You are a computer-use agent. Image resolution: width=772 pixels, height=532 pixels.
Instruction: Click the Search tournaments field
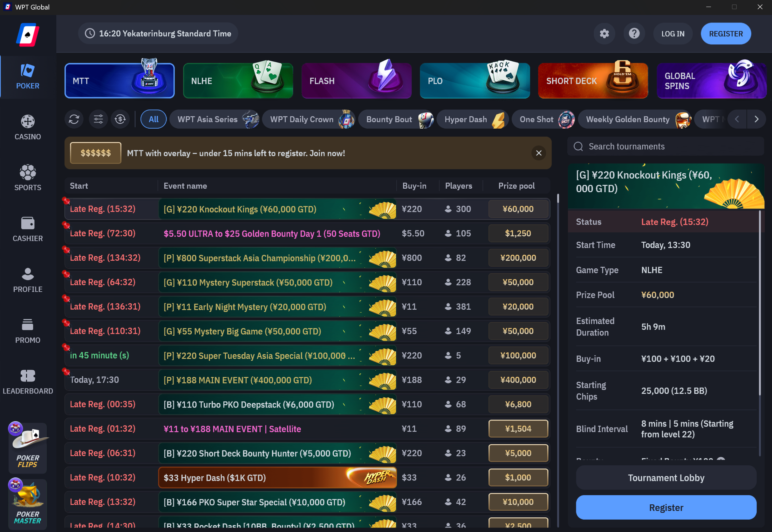pos(665,146)
